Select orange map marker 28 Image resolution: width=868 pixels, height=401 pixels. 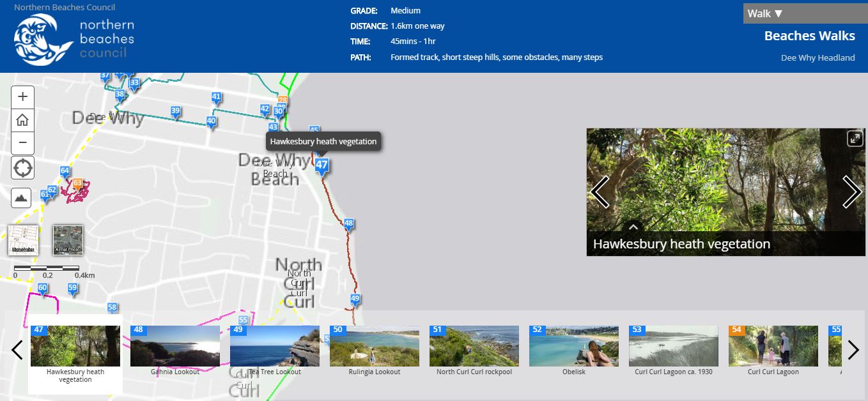283,101
